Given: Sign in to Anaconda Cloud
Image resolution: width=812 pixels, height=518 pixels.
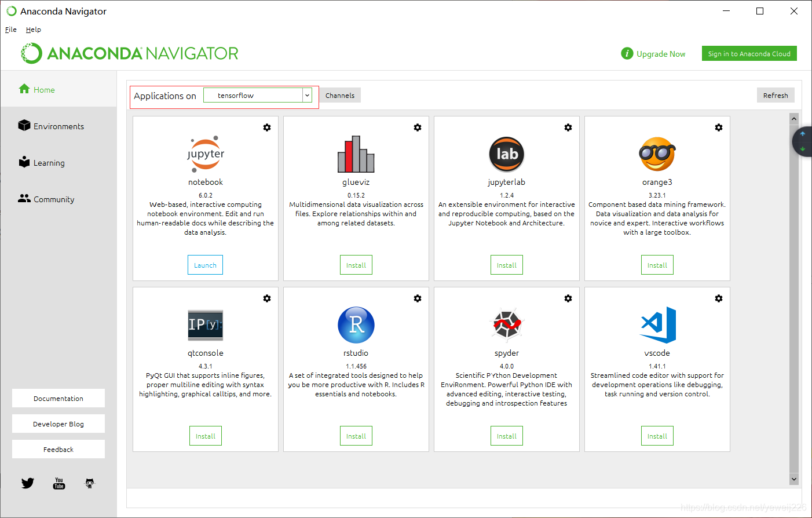Looking at the screenshot, I should click(749, 53).
